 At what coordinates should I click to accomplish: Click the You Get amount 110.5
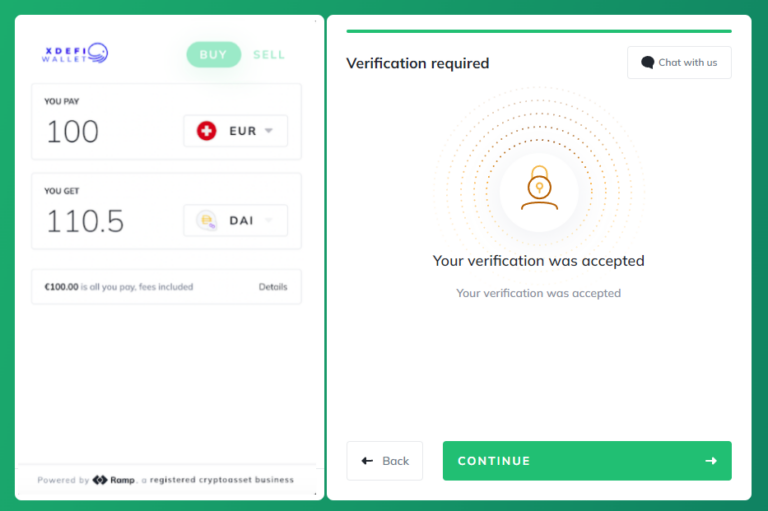[x=85, y=221]
